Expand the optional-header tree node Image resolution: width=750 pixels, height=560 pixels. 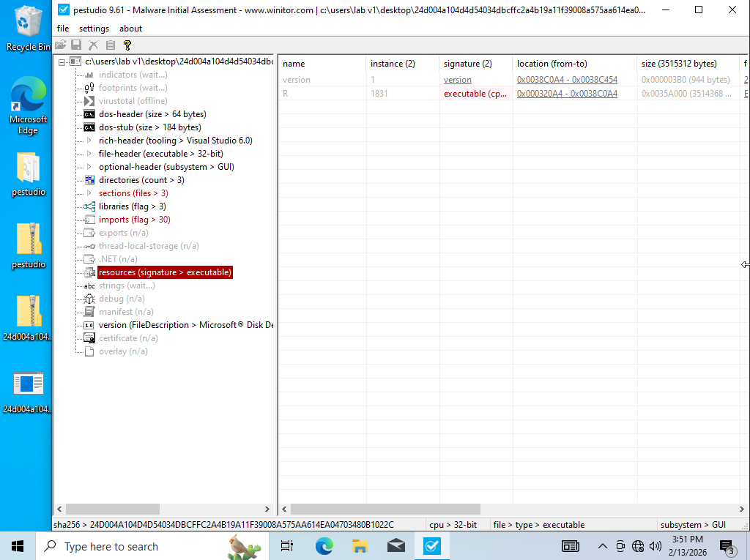89,167
